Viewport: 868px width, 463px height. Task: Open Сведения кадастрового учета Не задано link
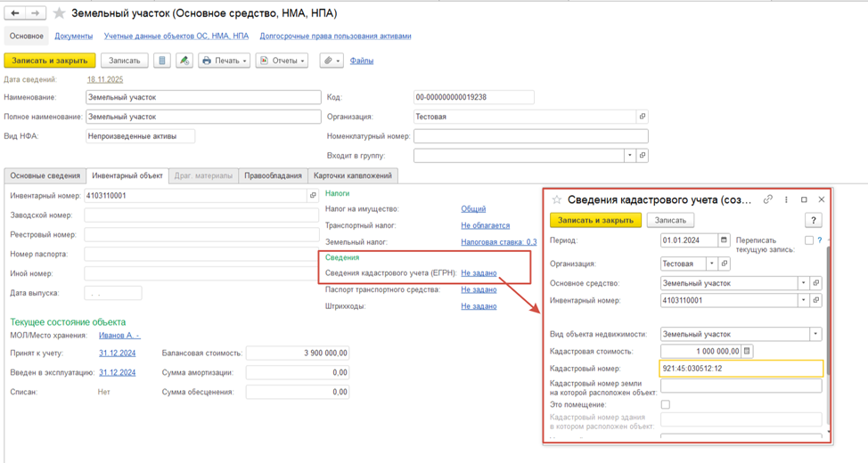coord(479,272)
